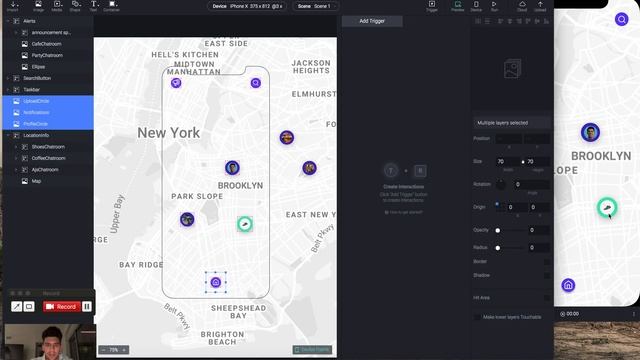Click the leftmost align icon in properties panel
The height and width of the screenshot is (360, 640).
[x=478, y=21]
